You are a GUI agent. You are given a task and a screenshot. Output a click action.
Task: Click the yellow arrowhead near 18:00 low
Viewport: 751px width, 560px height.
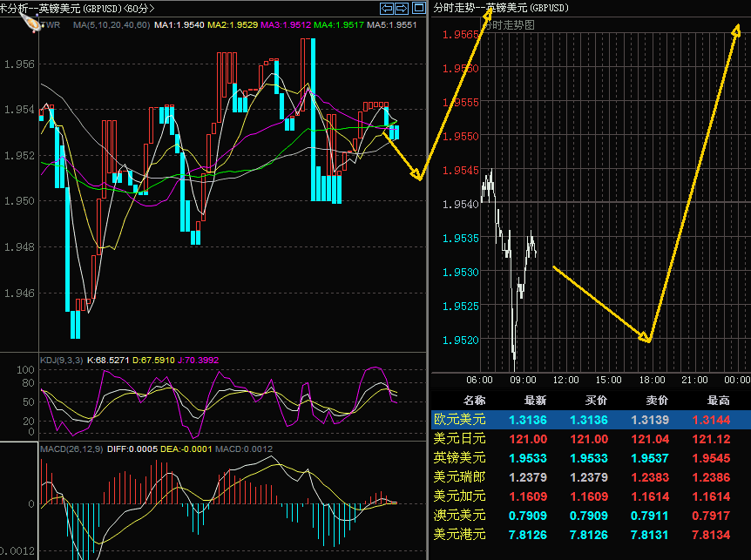[646, 337]
